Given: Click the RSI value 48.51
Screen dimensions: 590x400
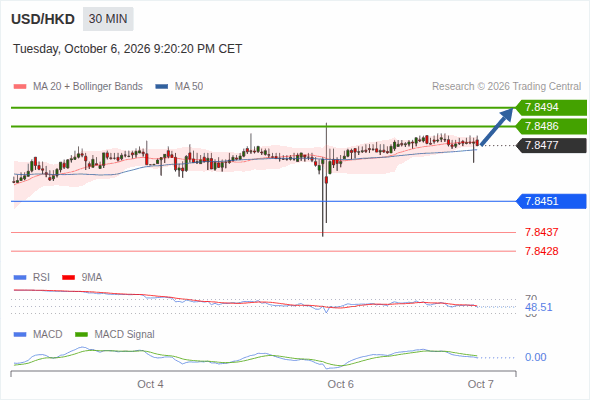Looking at the screenshot, I should (x=539, y=307).
